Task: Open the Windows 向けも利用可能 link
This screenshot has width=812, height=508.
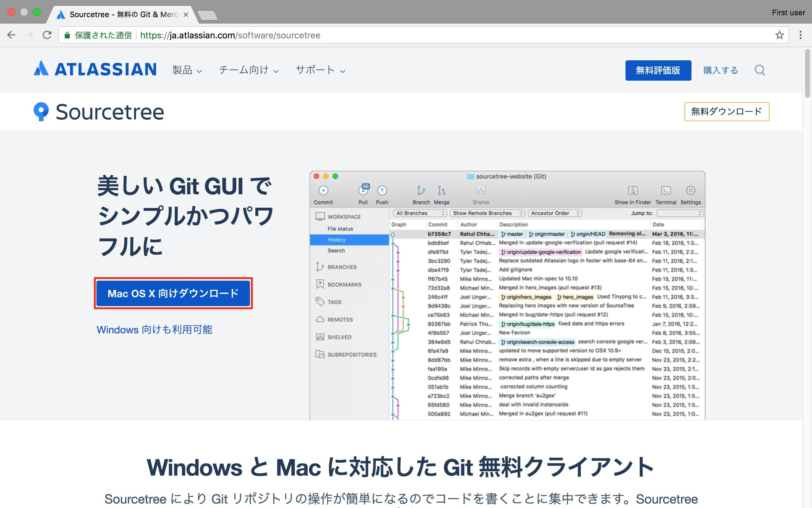Action: [x=155, y=330]
